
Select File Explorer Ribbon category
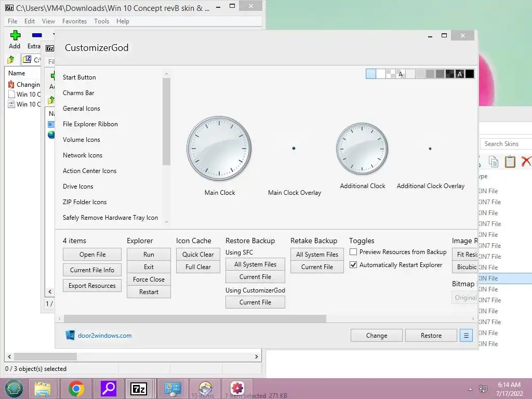pyautogui.click(x=90, y=124)
